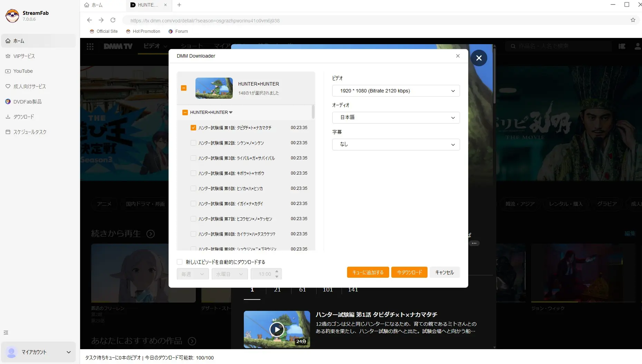Viewport: 642px width, 364px height.
Task: Click the icon left of the profile icon
Action: (622, 46)
